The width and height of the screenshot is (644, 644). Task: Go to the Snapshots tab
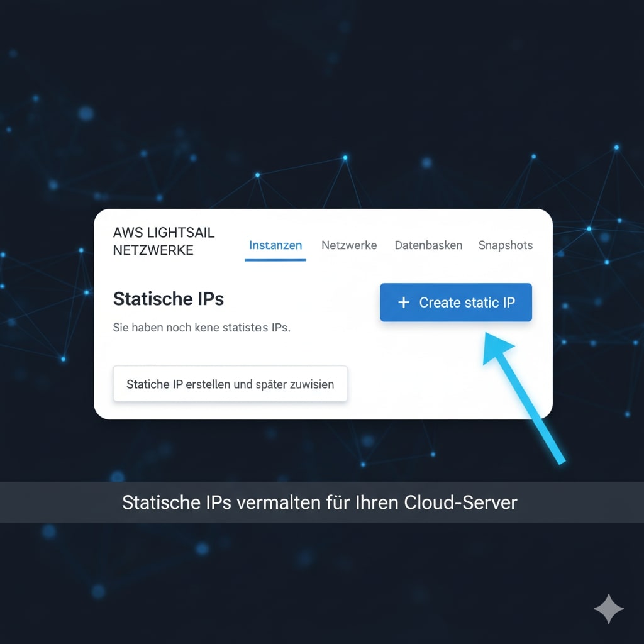pos(505,245)
